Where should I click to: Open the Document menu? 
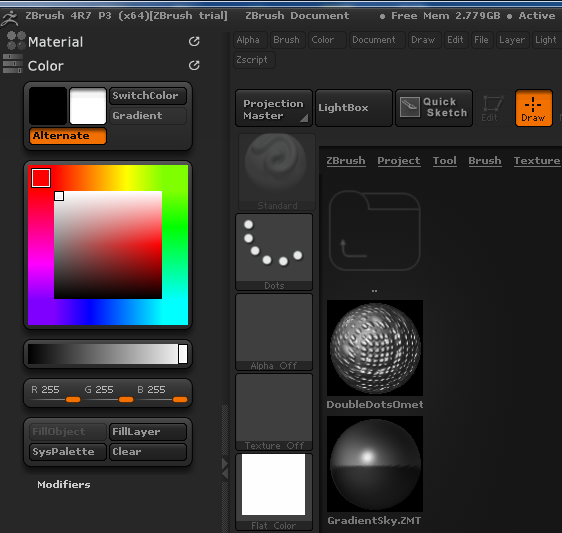click(x=377, y=40)
